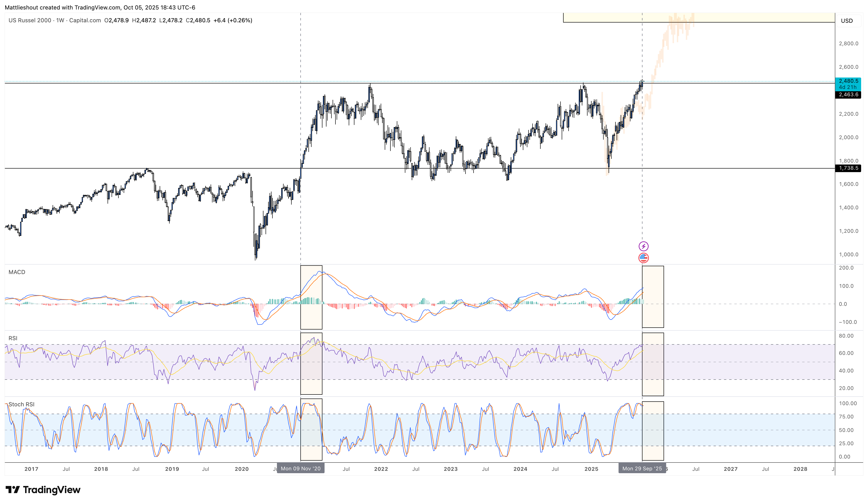Select the MACD indicator label
This screenshot has width=868, height=504.
[17, 272]
